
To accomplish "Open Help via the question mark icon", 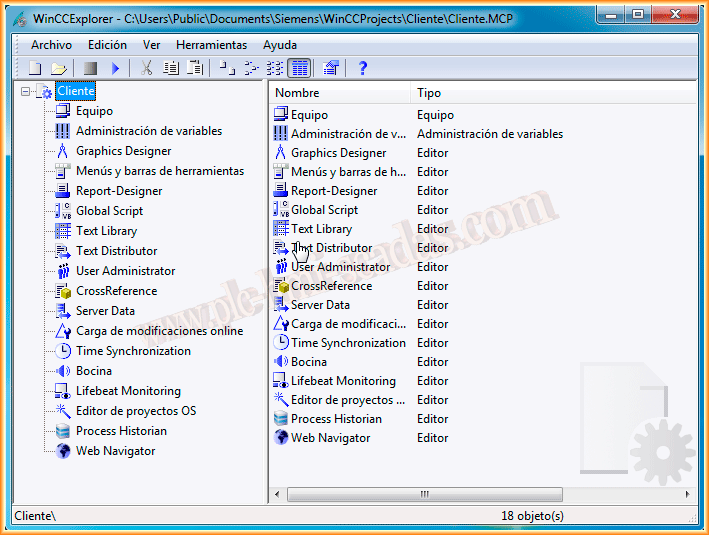I will tap(363, 68).
